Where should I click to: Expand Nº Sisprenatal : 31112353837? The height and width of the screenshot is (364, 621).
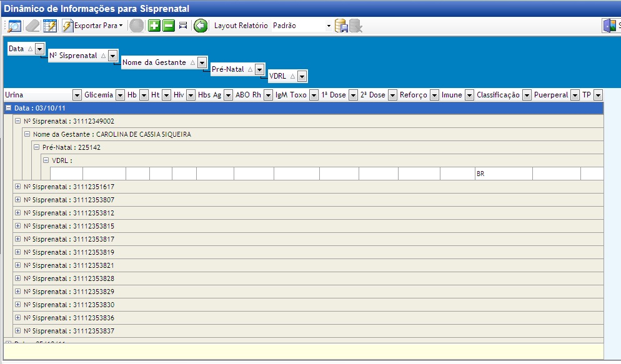pos(18,330)
